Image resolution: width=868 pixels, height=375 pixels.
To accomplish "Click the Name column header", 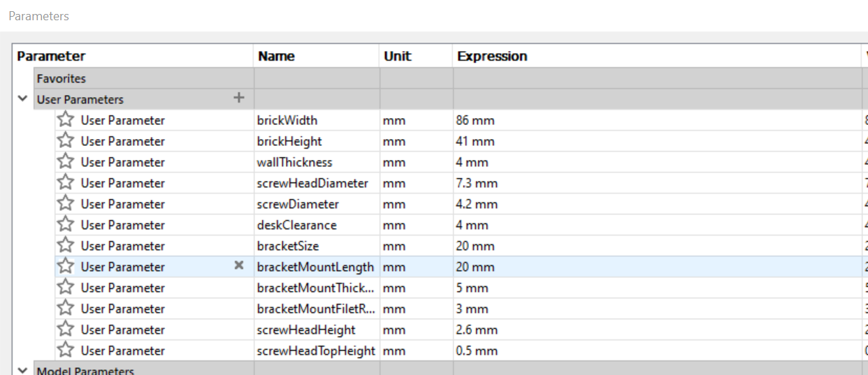I will 317,57.
